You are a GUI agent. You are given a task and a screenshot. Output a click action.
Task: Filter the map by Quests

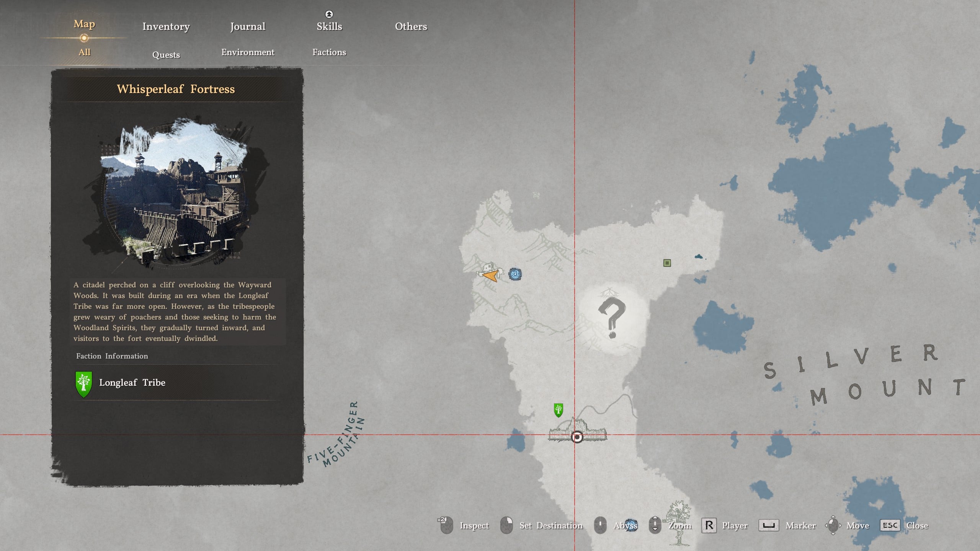click(x=166, y=55)
